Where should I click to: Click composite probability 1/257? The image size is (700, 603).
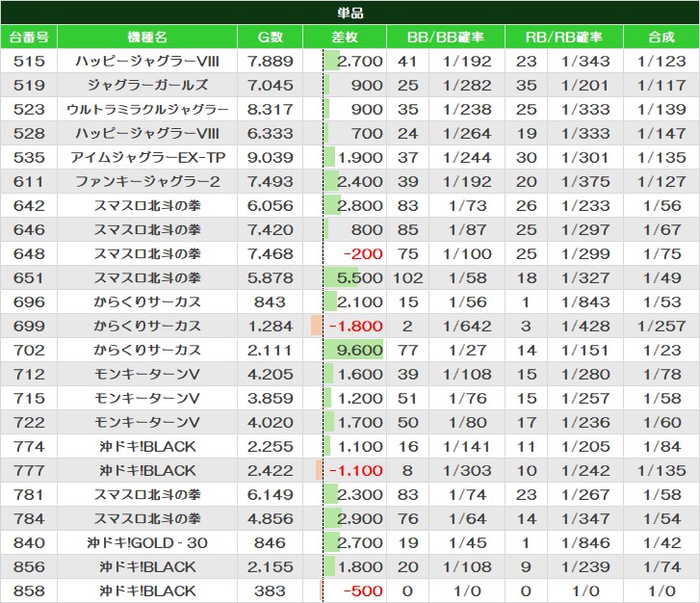click(661, 327)
